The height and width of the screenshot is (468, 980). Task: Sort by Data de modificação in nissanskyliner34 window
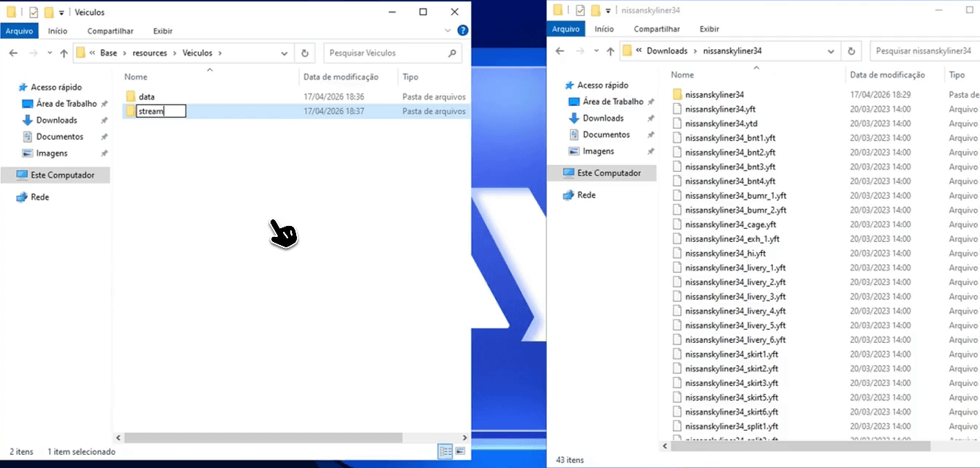coord(887,75)
